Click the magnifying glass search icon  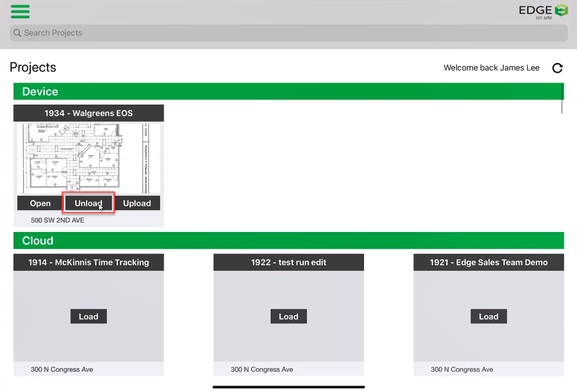tap(17, 33)
